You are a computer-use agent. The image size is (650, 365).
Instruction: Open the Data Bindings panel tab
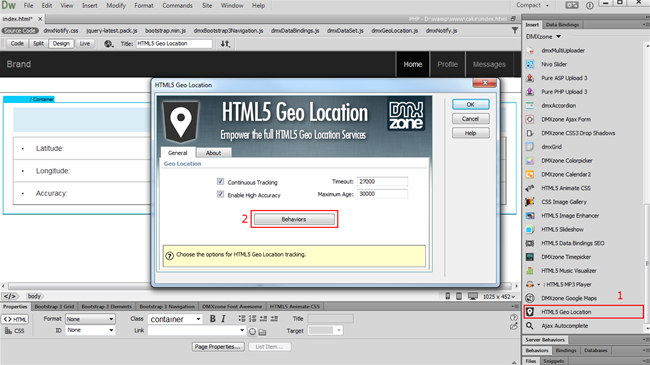click(562, 25)
